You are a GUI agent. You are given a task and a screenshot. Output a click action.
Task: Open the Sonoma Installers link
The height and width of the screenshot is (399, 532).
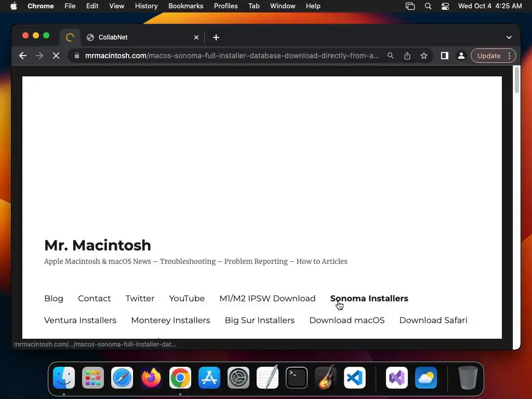pyautogui.click(x=369, y=298)
